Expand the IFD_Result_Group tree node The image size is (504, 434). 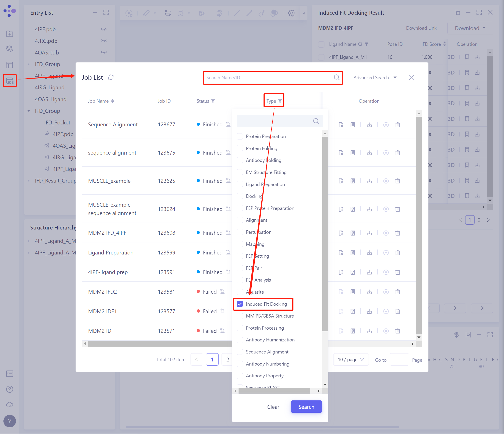(x=29, y=181)
